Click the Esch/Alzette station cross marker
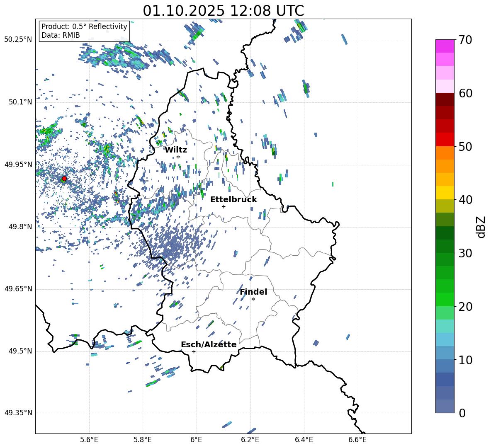 point(194,351)
